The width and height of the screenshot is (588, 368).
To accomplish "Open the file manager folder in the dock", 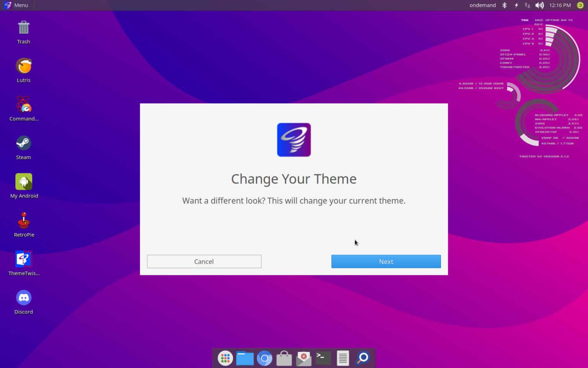I will click(x=245, y=358).
